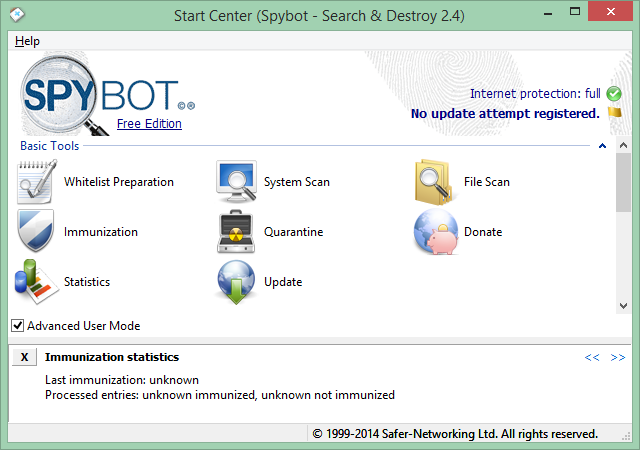Screen dimensions: 640x450
Task: Open the File Scan folder icon
Action: tap(434, 182)
